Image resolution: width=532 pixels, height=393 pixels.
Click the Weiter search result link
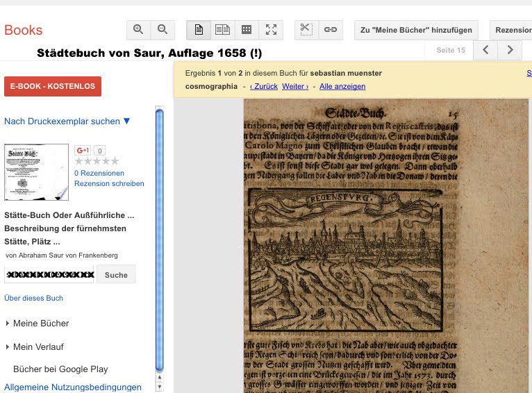(295, 87)
